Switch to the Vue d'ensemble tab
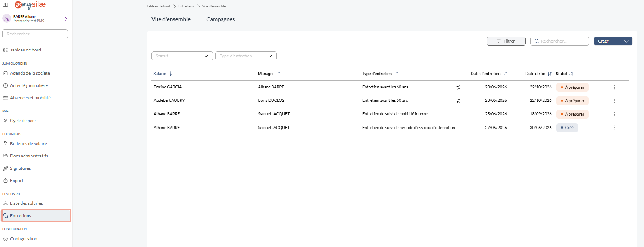The image size is (644, 247). (x=171, y=19)
